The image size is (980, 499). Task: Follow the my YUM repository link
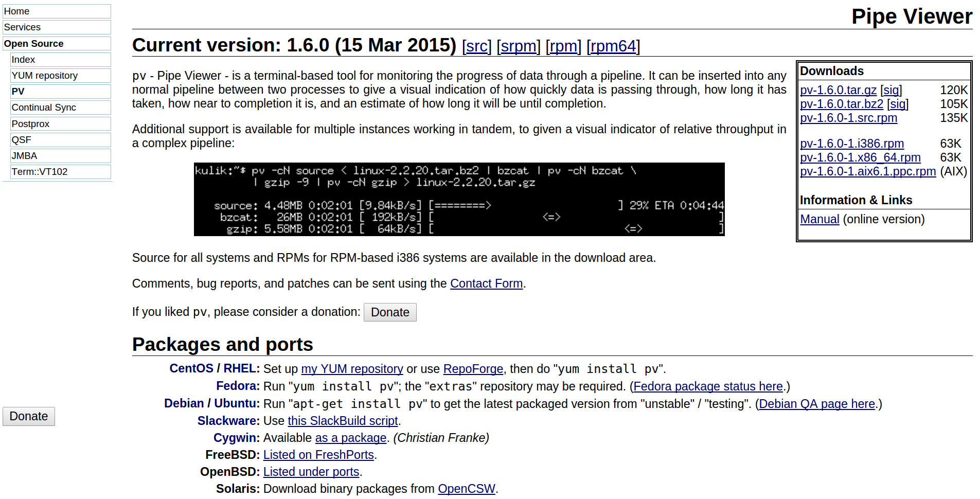(x=352, y=369)
